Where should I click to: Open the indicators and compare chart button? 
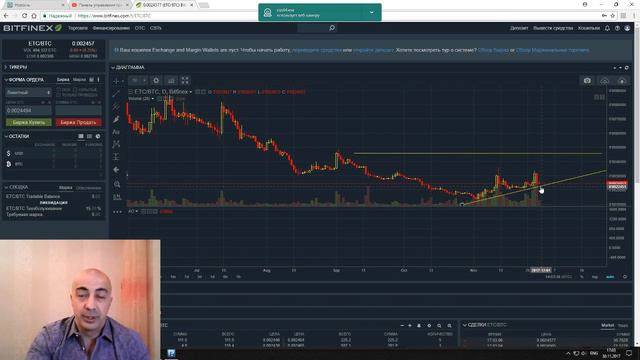pyautogui.click(x=171, y=80)
